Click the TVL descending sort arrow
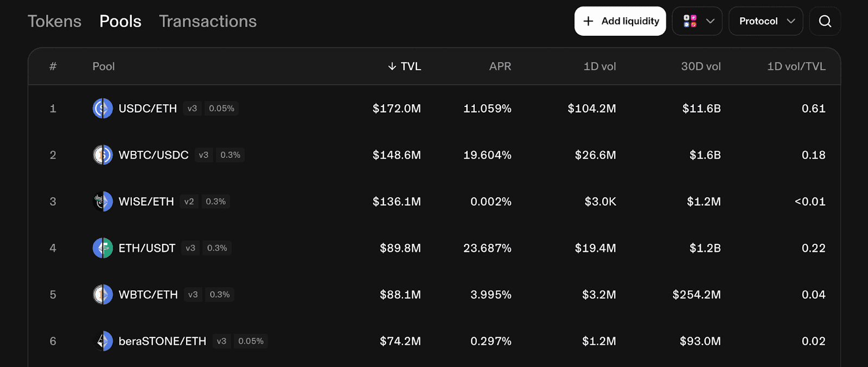This screenshot has height=367, width=868. 391,66
